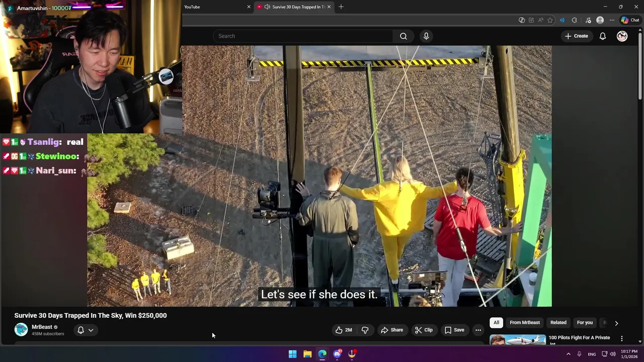644x362 pixels.
Task: Open more actions ellipsis beside Save
Action: pos(478,330)
